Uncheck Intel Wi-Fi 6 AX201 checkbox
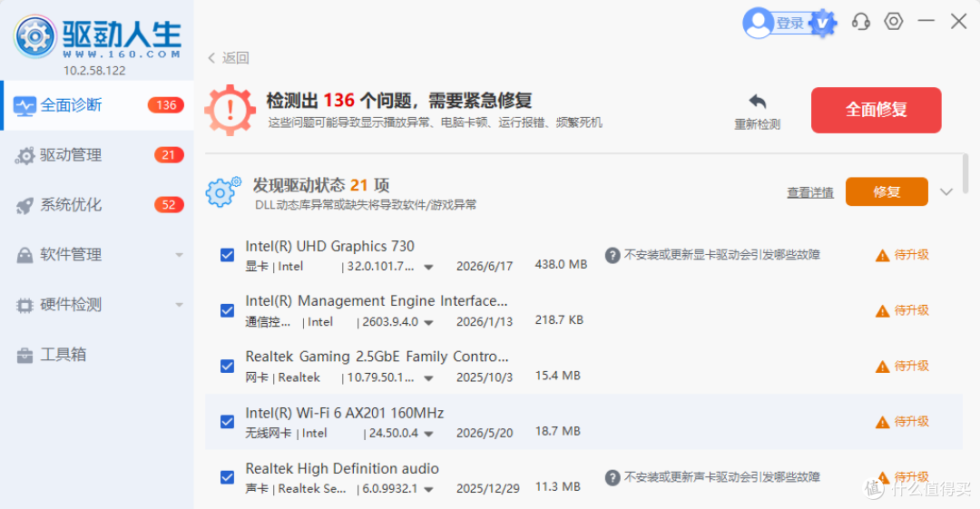 point(228,422)
